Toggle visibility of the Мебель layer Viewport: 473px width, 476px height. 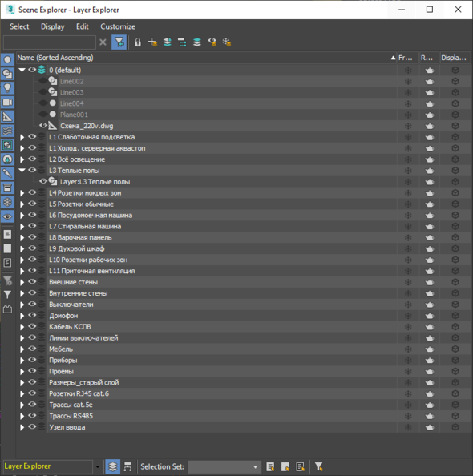[32, 349]
